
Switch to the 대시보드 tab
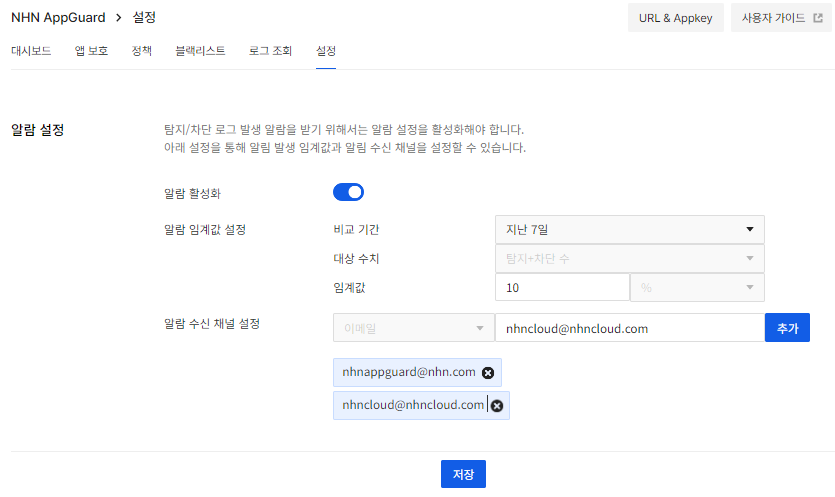coord(31,51)
